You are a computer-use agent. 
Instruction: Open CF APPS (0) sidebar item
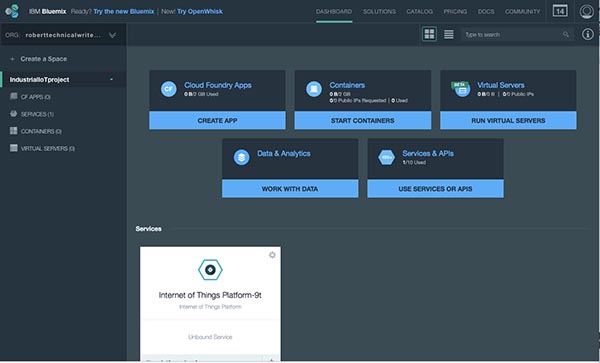pyautogui.click(x=36, y=97)
